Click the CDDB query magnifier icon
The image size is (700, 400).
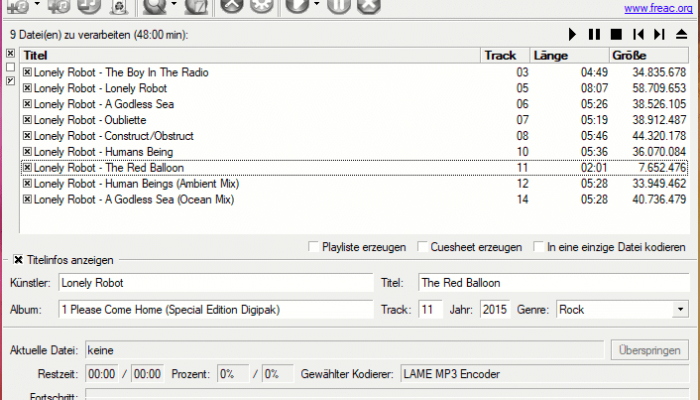click(154, 6)
